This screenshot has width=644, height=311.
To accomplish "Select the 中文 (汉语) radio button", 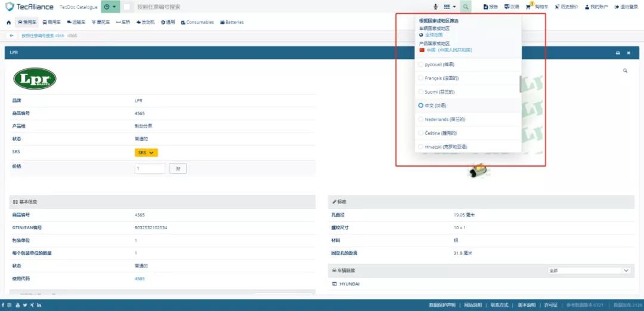I will (x=420, y=105).
